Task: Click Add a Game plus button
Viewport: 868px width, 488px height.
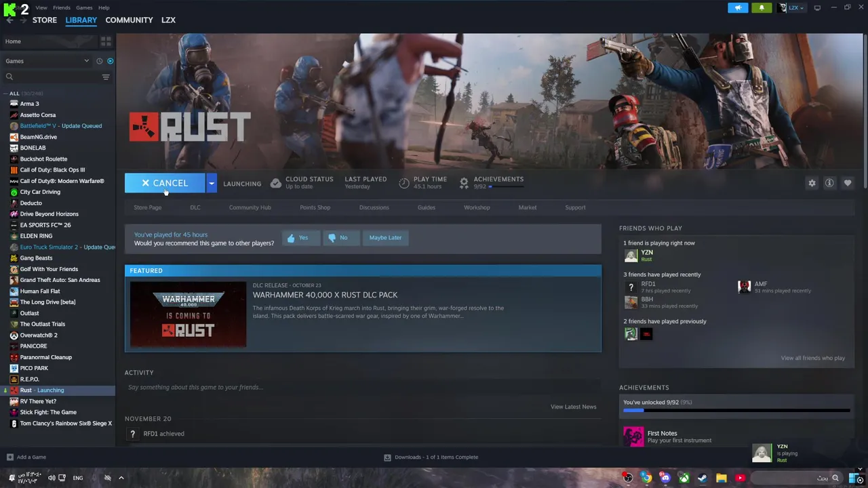Action: pos(9,457)
